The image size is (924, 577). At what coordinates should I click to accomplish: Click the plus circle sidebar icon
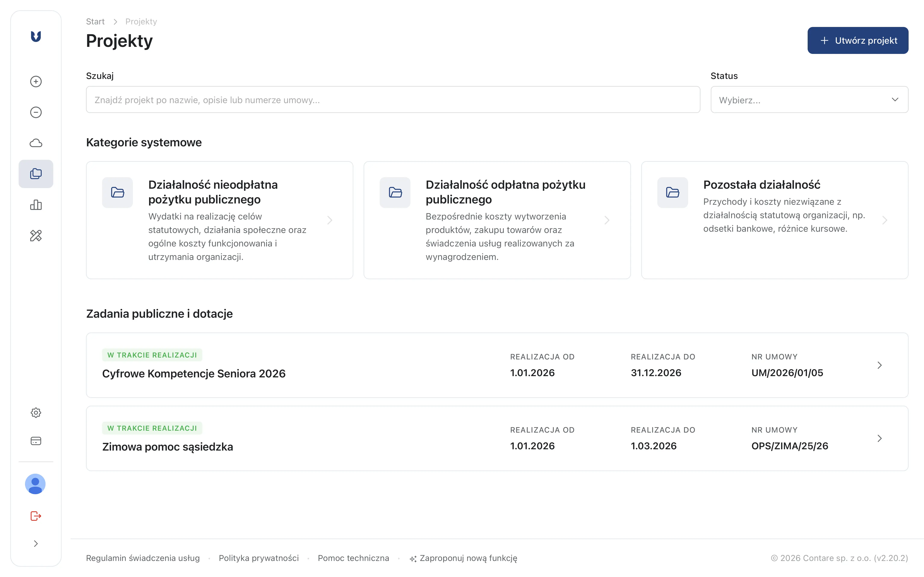36,81
